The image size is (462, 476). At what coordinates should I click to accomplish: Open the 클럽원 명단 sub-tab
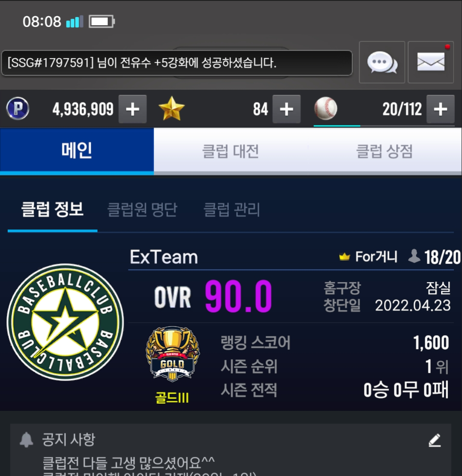click(142, 209)
